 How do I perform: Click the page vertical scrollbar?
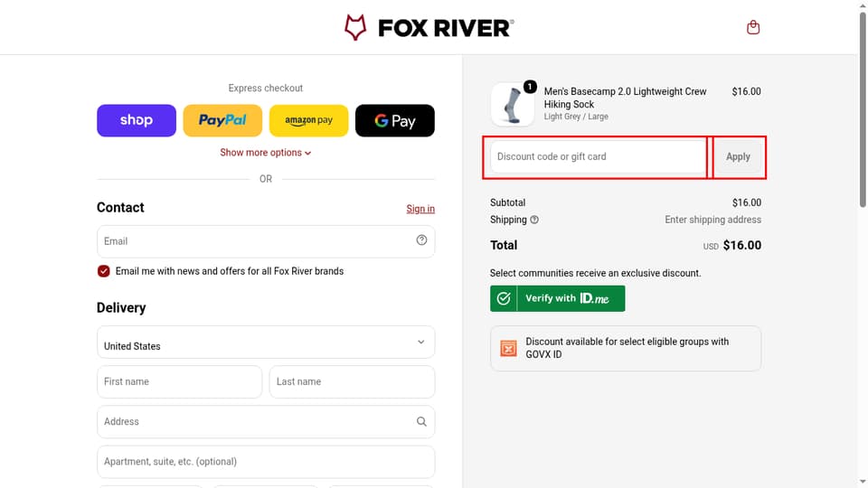coord(863,110)
